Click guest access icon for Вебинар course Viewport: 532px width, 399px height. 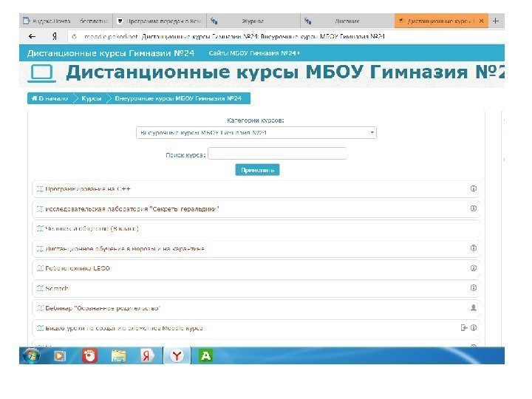(474, 307)
